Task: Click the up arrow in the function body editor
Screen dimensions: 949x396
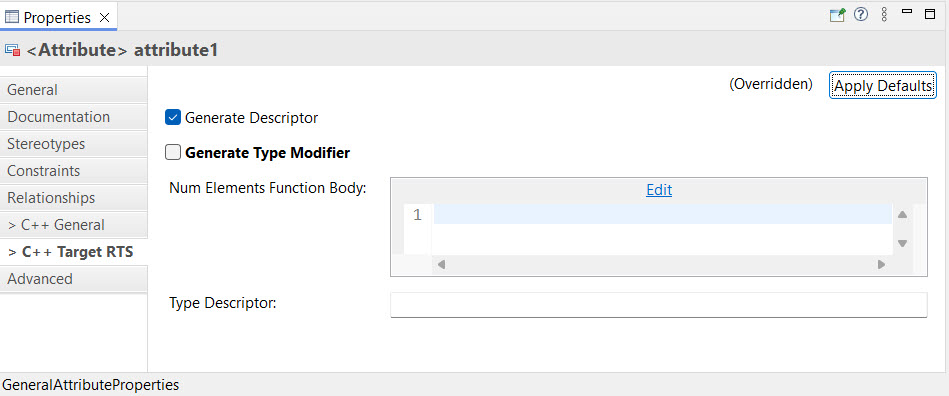Action: (x=902, y=214)
